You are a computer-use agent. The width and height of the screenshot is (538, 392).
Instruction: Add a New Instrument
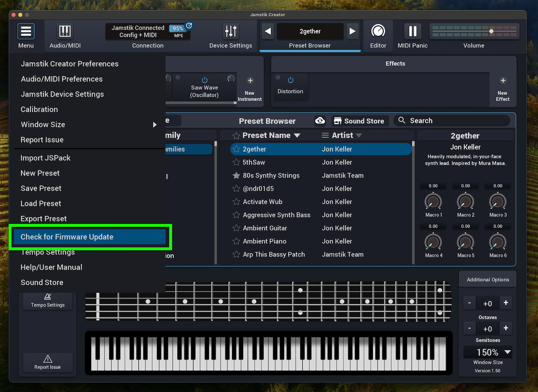coord(250,90)
